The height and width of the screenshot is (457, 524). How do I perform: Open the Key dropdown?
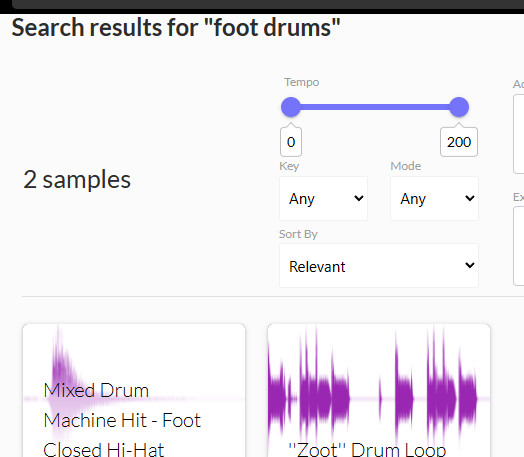click(x=323, y=198)
